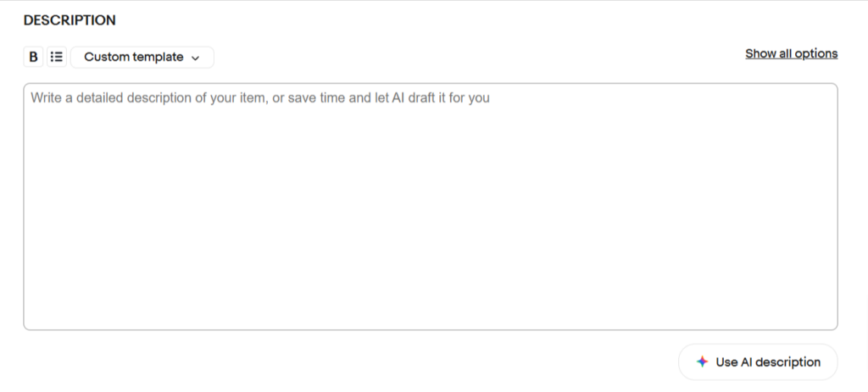
Task: Let AI draft the item description
Action: click(x=758, y=362)
